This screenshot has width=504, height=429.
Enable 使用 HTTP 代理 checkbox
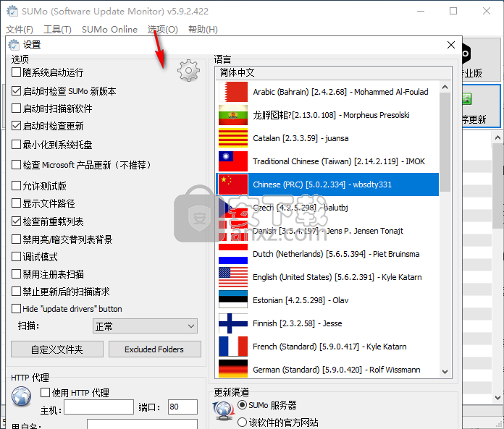46,392
